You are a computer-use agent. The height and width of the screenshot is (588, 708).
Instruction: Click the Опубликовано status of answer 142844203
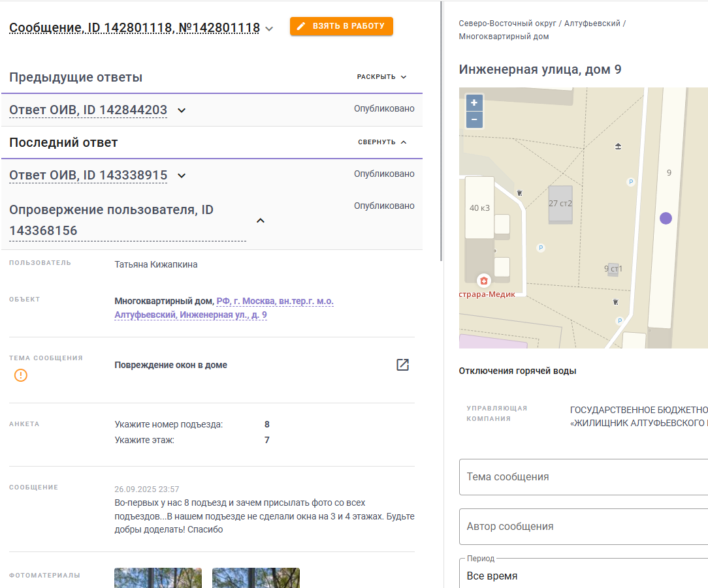[384, 109]
